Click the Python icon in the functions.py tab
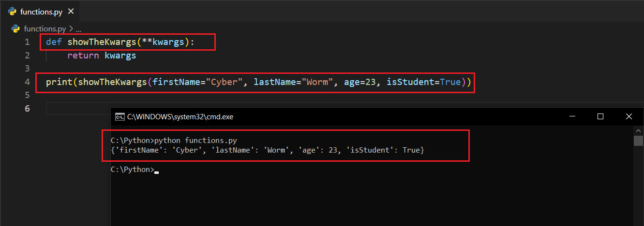This screenshot has width=644, height=226. click(13, 11)
